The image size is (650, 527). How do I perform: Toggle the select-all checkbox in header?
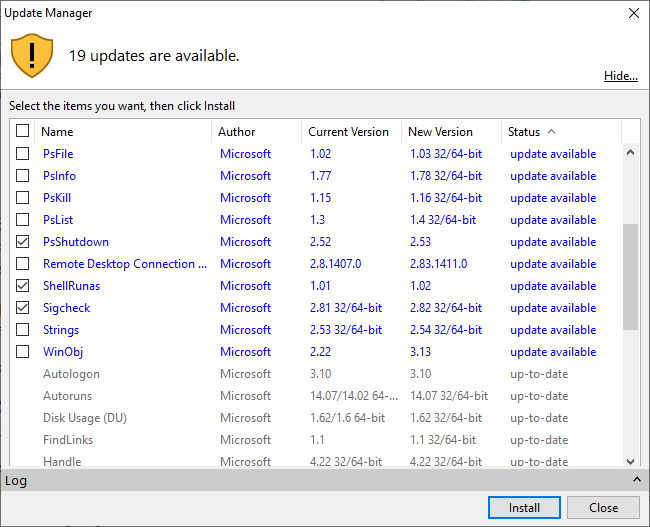tap(22, 131)
